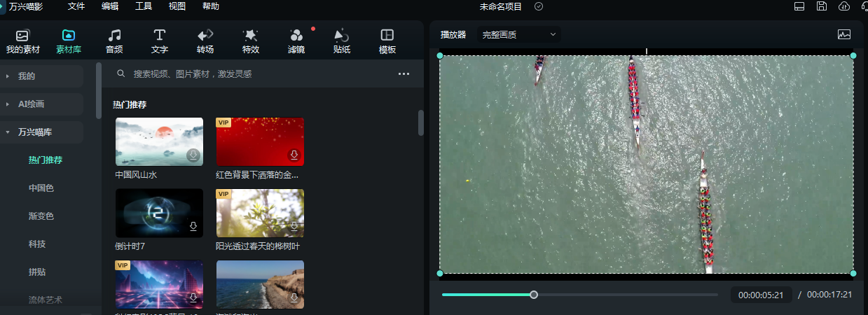Select the 素材库 stock library tab
Image resolution: width=868 pixels, height=315 pixels.
pos(69,41)
